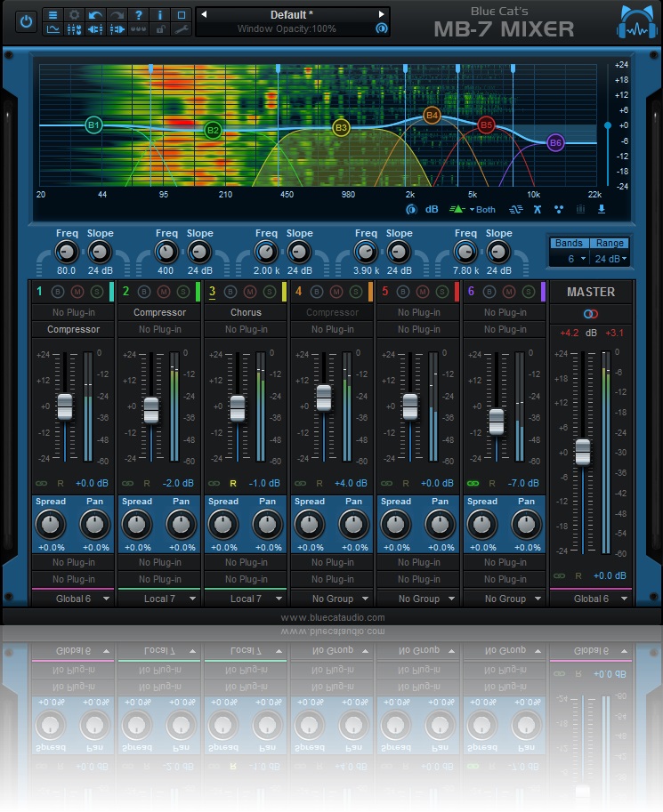Click the window opacity knob icon

click(382, 28)
